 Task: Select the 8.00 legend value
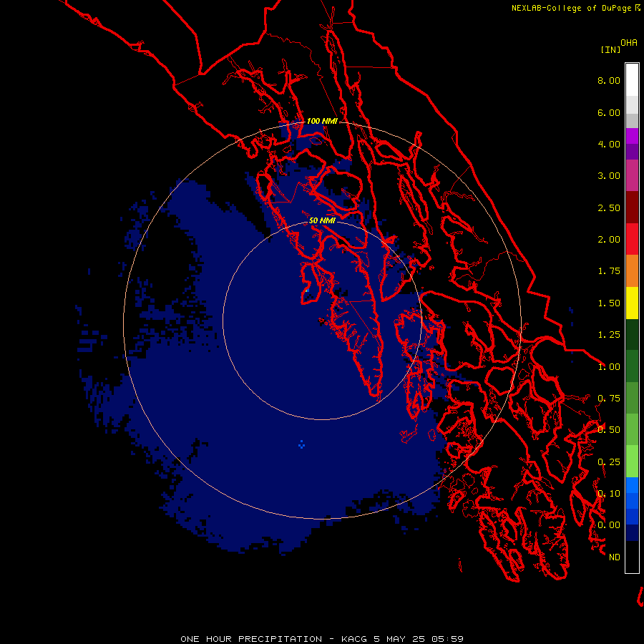[x=609, y=80]
